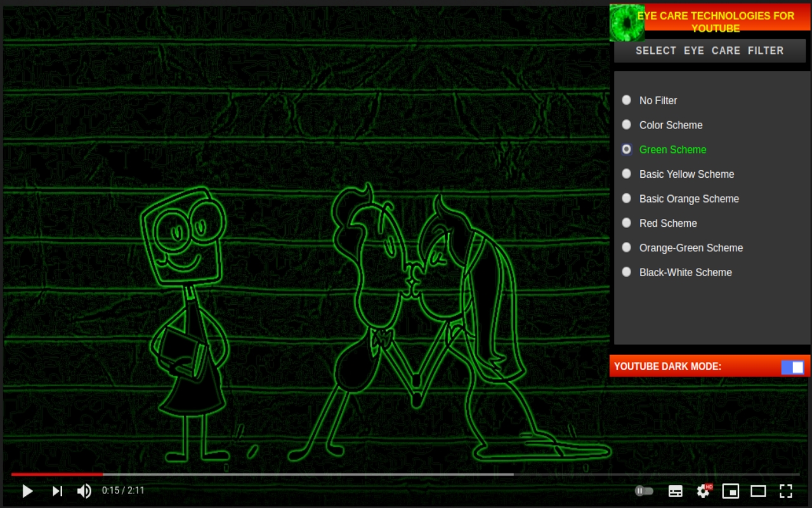Toggle the autoplay switch
This screenshot has width=812, height=508.
pyautogui.click(x=644, y=491)
